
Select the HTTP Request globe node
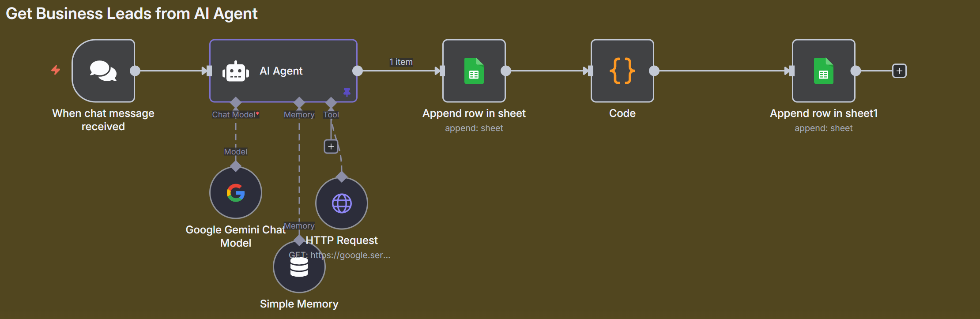(342, 203)
